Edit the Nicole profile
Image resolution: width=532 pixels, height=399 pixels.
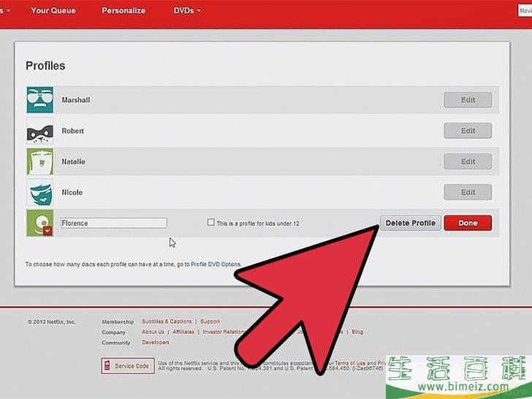[468, 192]
